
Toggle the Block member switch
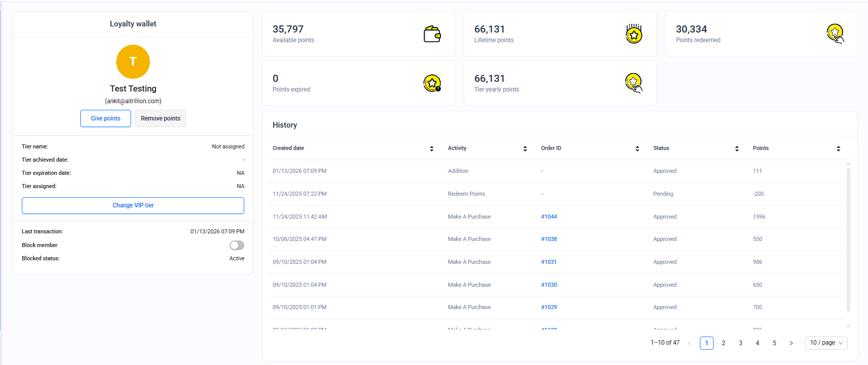(x=237, y=246)
